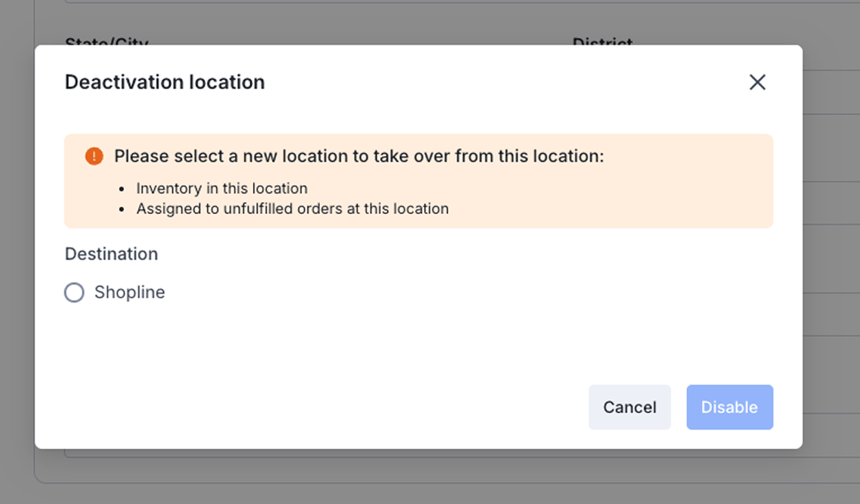
Task: Click the 'Please select a new location' heading
Action: coord(359,156)
